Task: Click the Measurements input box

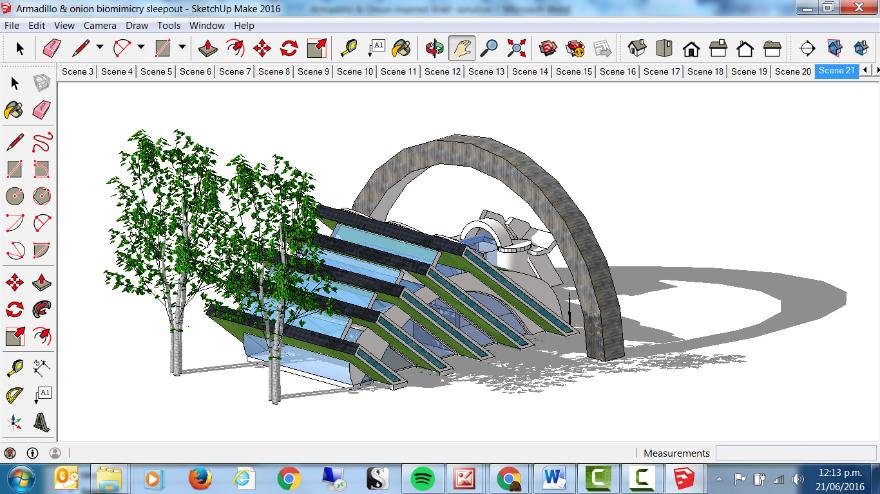Action: coord(794,453)
